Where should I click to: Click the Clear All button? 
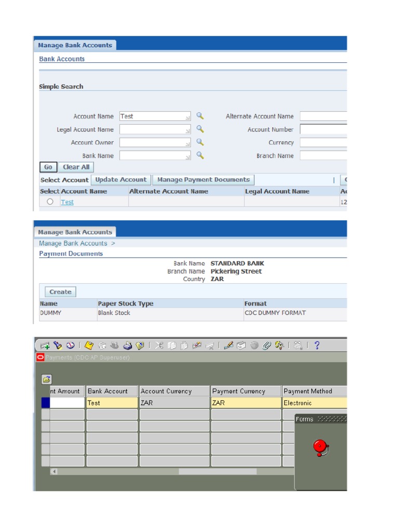(76, 167)
